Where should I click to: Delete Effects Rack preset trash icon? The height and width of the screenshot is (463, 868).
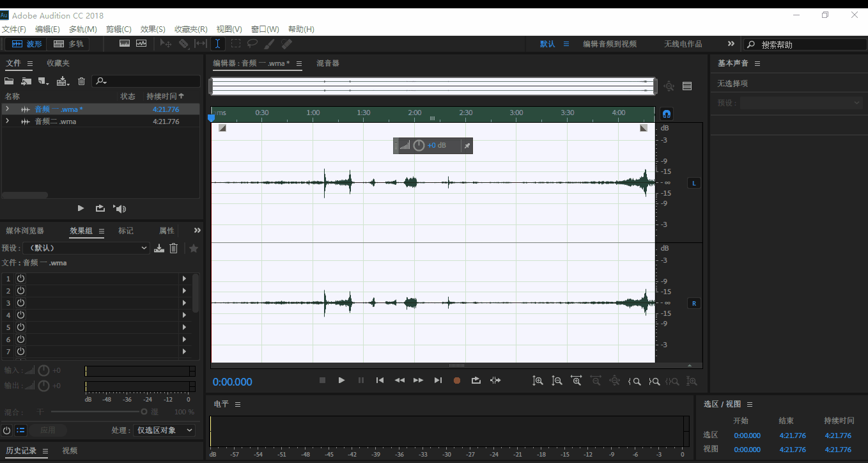173,248
